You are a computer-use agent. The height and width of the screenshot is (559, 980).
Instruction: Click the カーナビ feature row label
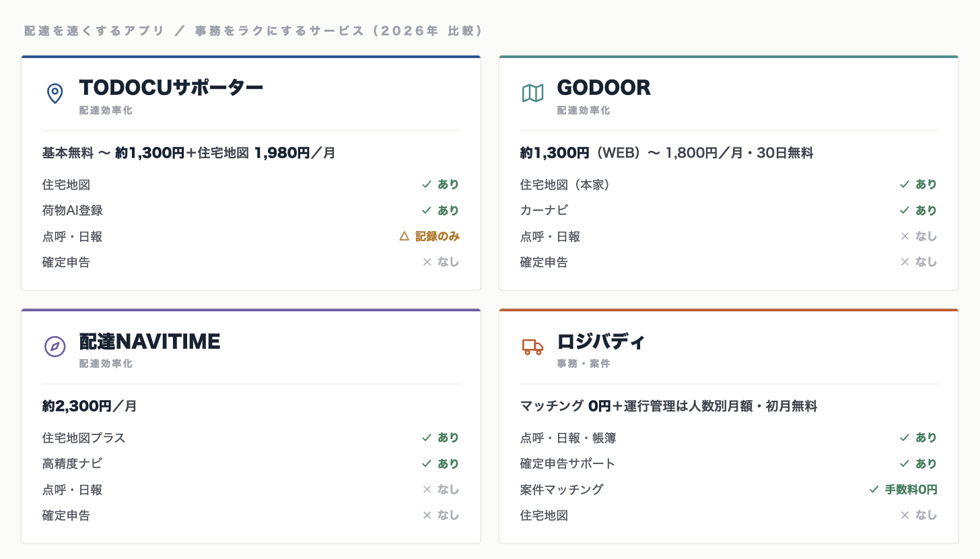(545, 210)
